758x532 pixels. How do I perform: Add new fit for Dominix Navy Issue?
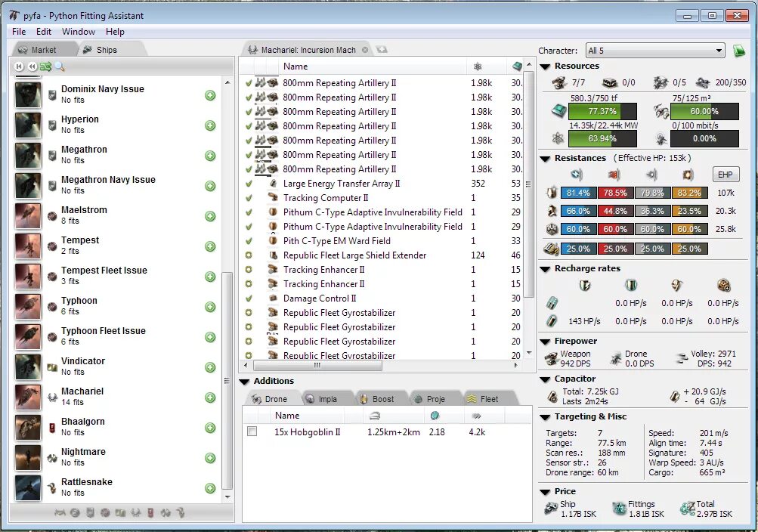[x=210, y=95]
